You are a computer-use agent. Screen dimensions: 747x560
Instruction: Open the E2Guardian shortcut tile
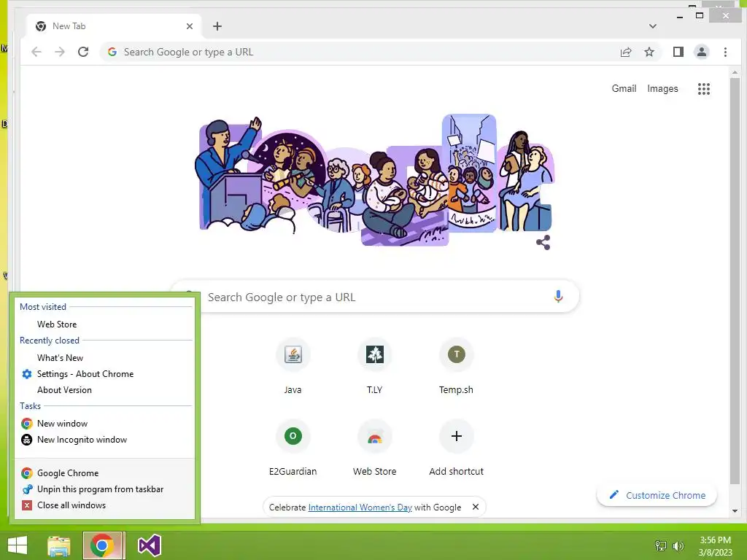pyautogui.click(x=293, y=448)
